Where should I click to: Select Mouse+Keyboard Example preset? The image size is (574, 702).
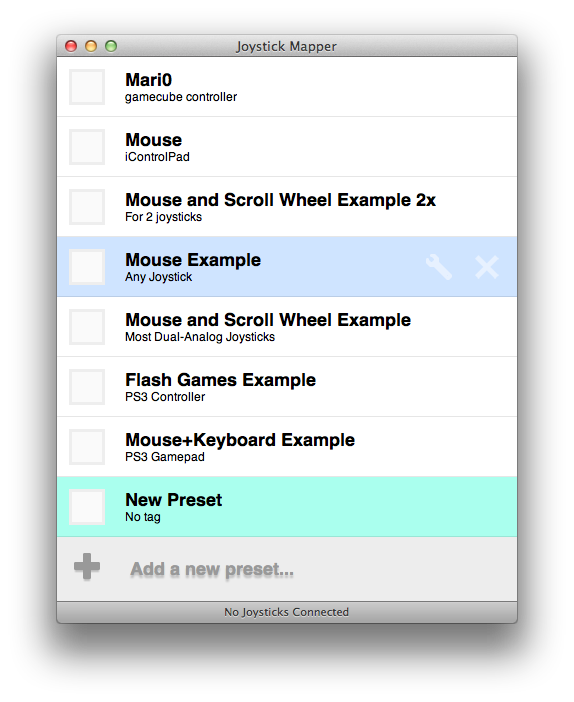(x=287, y=447)
